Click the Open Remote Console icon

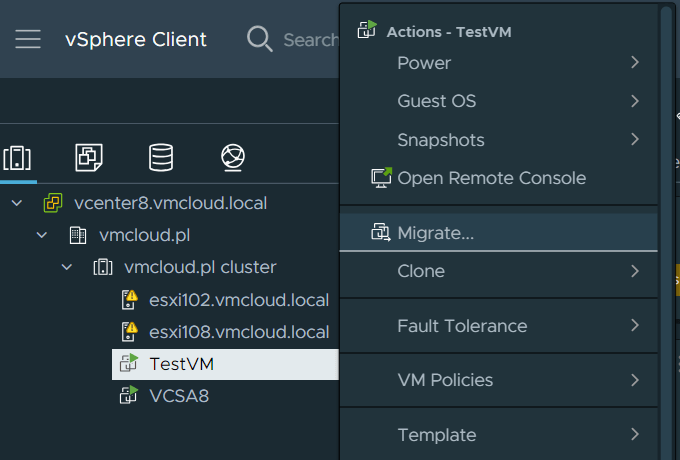tap(381, 178)
